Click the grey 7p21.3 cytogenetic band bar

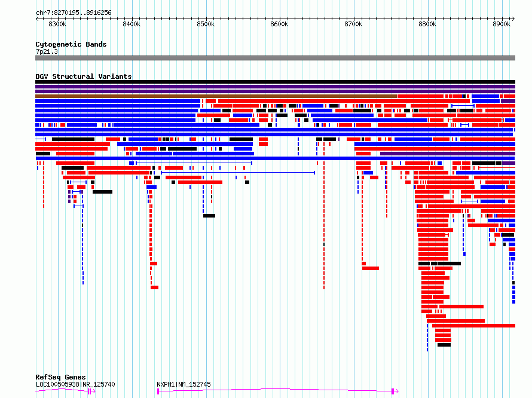[275, 58]
